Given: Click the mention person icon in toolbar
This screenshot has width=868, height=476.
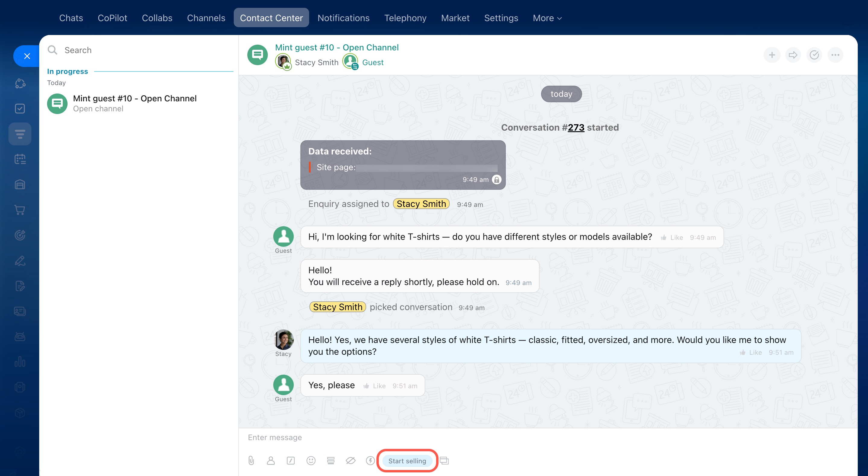Looking at the screenshot, I should pos(271,461).
